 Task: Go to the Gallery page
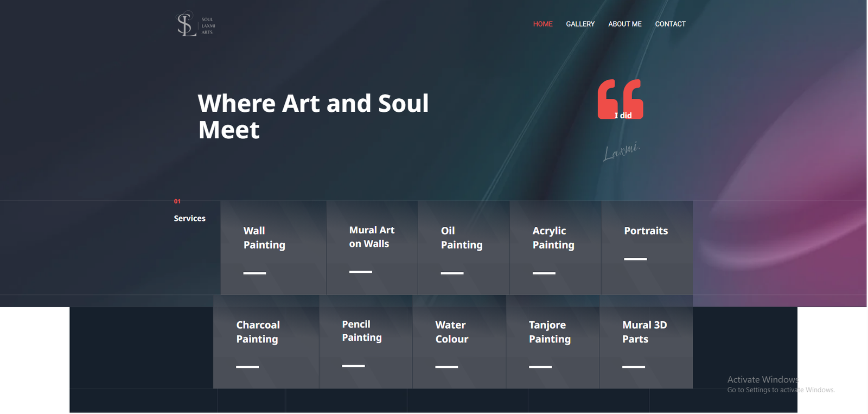click(x=580, y=24)
